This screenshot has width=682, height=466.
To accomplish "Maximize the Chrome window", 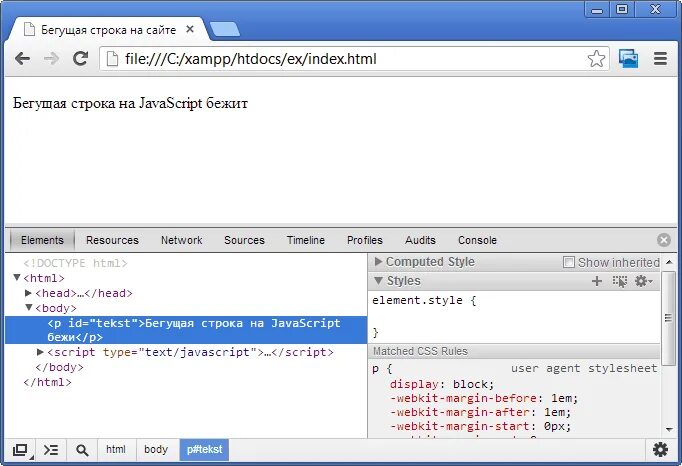I will tap(622, 9).
